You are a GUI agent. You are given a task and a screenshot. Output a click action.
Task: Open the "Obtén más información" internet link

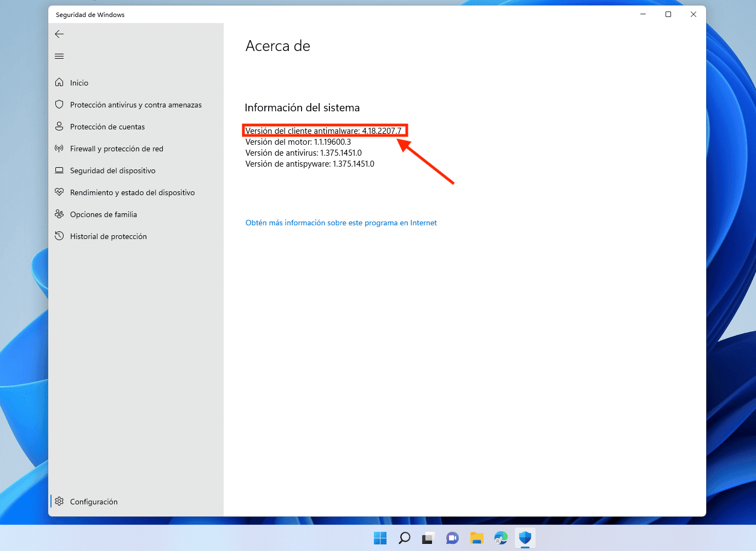[x=341, y=223]
